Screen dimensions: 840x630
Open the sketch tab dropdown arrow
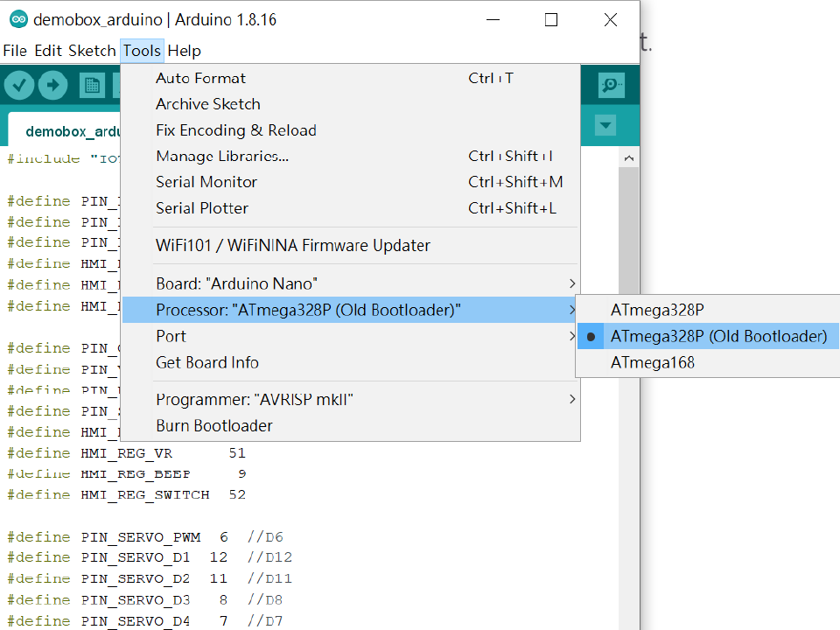coord(605,126)
